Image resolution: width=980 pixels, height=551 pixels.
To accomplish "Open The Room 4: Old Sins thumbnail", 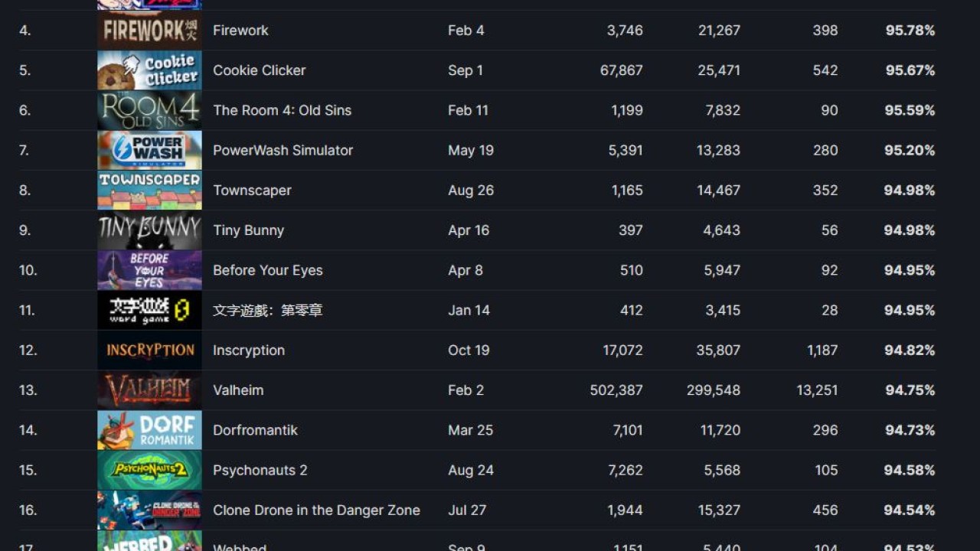I will [149, 110].
